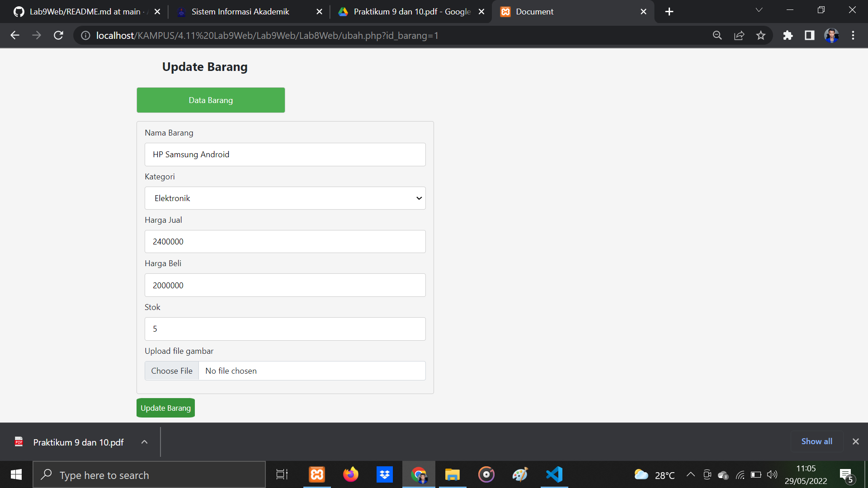Open the Chrome profile avatar
The width and height of the screenshot is (868, 488).
click(831, 35)
